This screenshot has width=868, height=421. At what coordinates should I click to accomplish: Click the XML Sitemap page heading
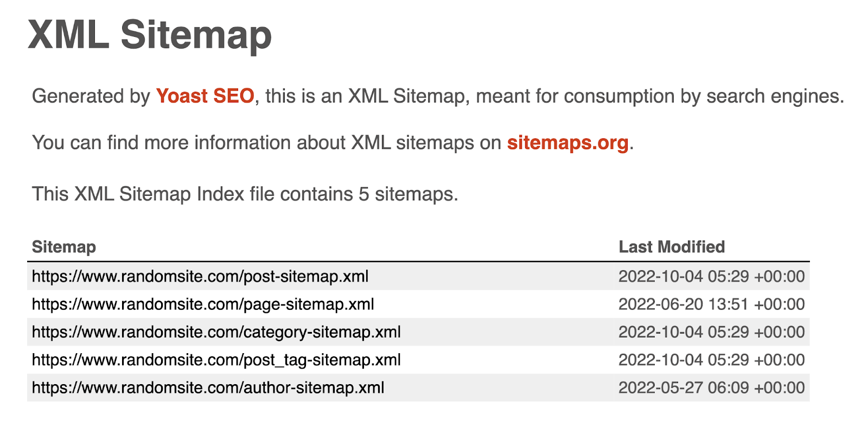(150, 35)
